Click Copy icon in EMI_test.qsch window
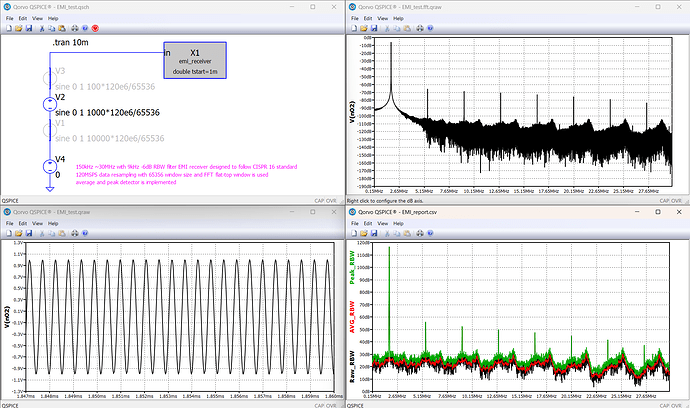The height and width of the screenshot is (408, 690). click(x=52, y=28)
